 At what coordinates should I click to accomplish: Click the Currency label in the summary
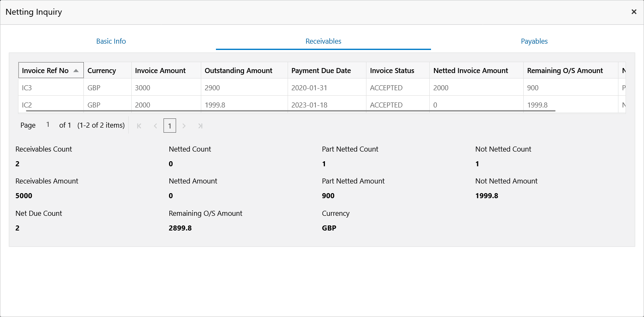click(335, 213)
